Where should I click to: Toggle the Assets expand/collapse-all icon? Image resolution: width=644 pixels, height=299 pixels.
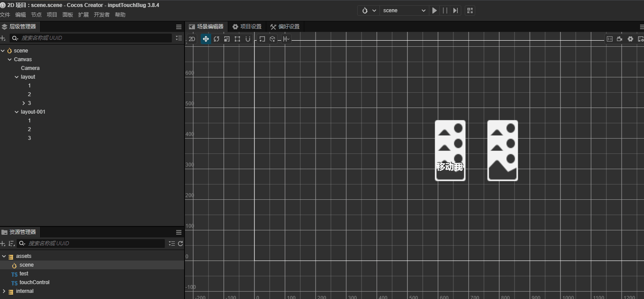pyautogui.click(x=172, y=243)
